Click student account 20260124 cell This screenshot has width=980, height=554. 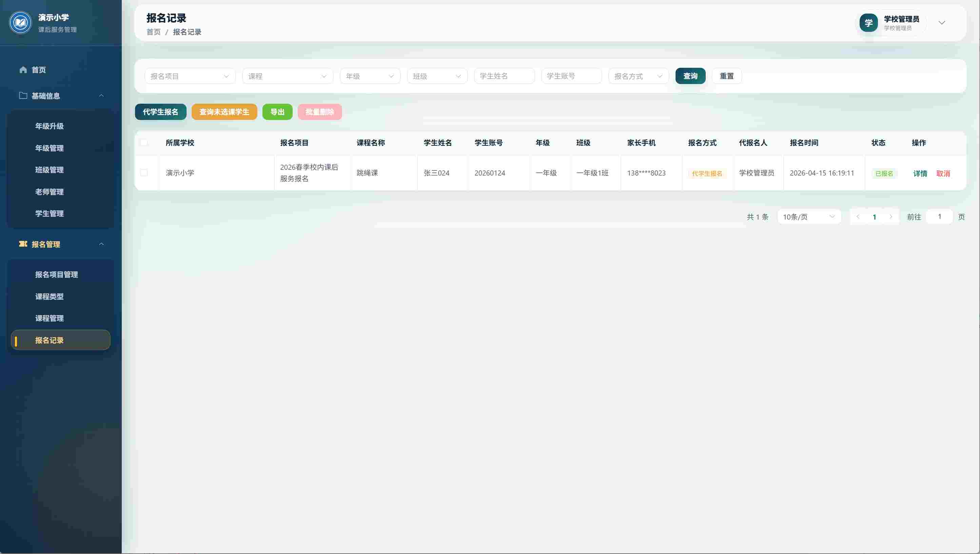[x=490, y=173]
